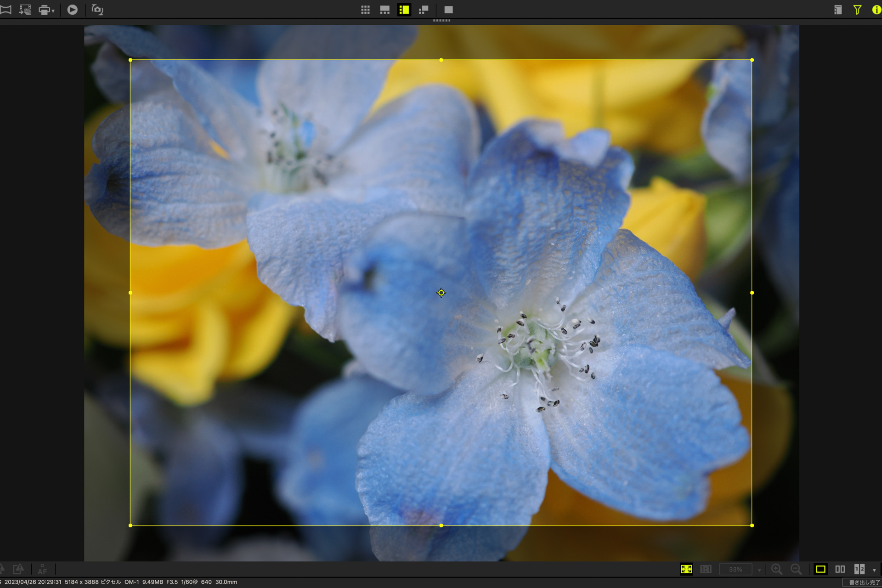Switch to thumbnail grid view
The width and height of the screenshot is (882, 588).
pos(365,10)
